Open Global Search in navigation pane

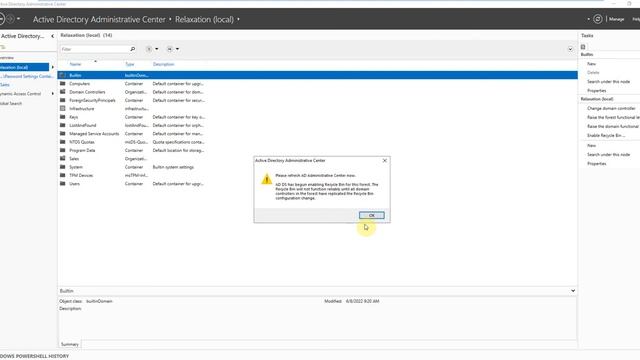(x=11, y=104)
